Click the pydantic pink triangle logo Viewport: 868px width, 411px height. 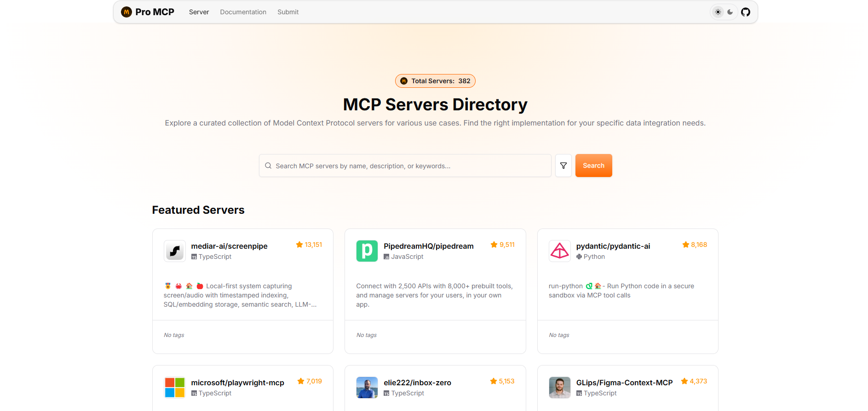click(x=560, y=251)
